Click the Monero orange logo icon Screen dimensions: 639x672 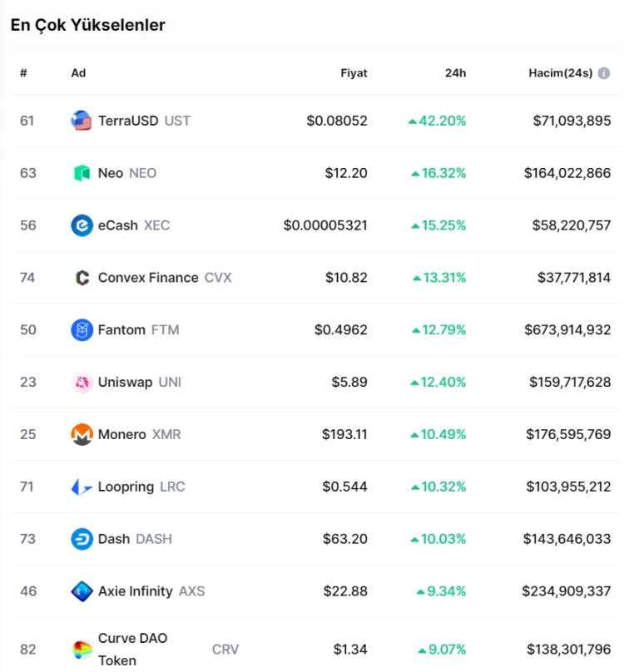tap(82, 434)
